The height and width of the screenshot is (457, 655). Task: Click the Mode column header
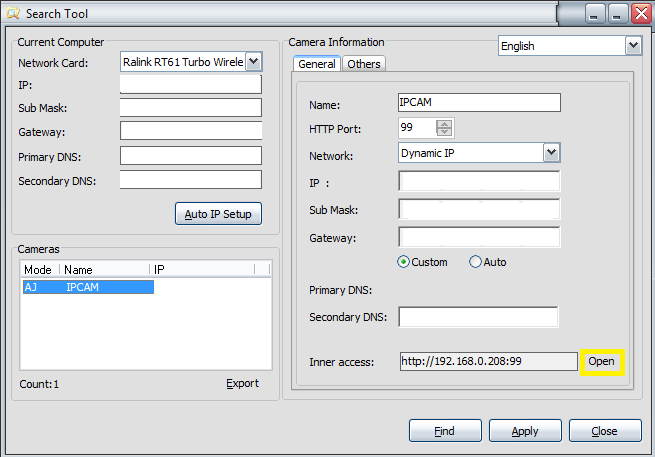tap(39, 269)
